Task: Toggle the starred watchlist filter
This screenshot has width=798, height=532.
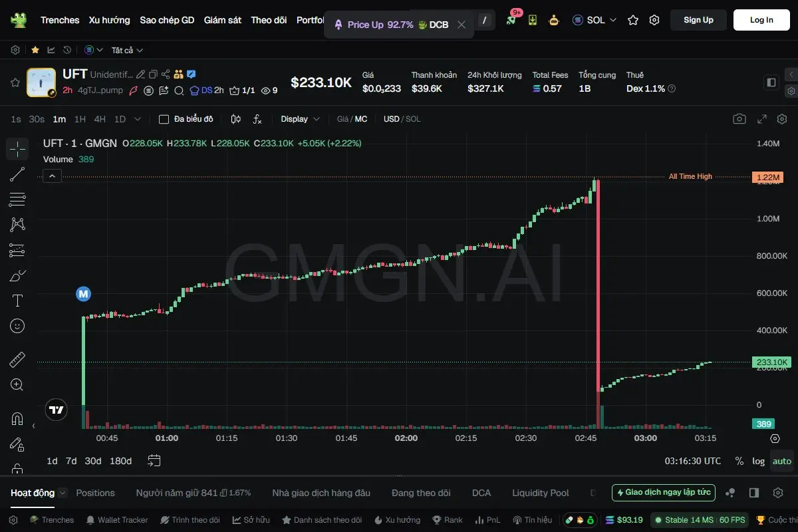Action: [x=35, y=50]
